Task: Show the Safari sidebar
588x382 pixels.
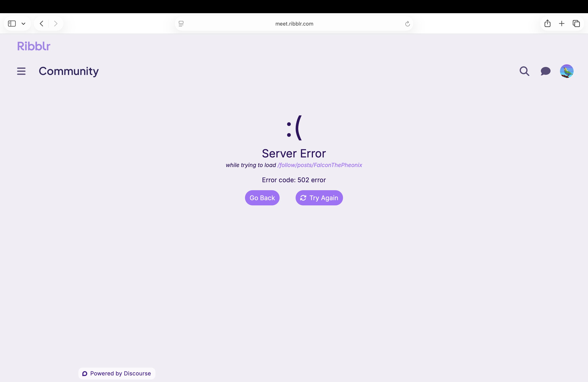Action: click(x=12, y=24)
